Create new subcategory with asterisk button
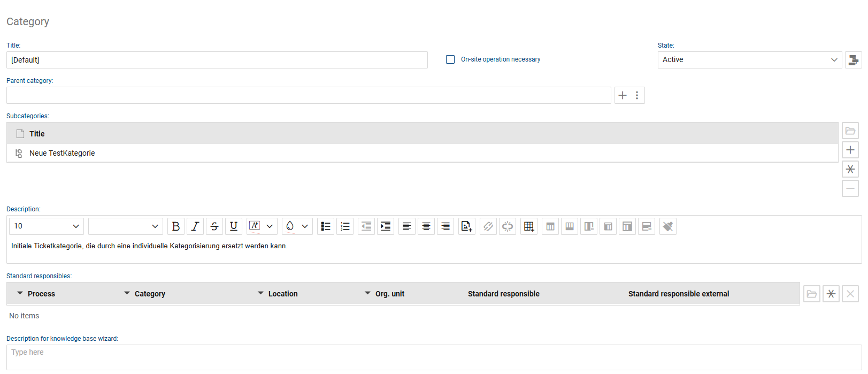This screenshot has height=374, width=868. pos(850,169)
